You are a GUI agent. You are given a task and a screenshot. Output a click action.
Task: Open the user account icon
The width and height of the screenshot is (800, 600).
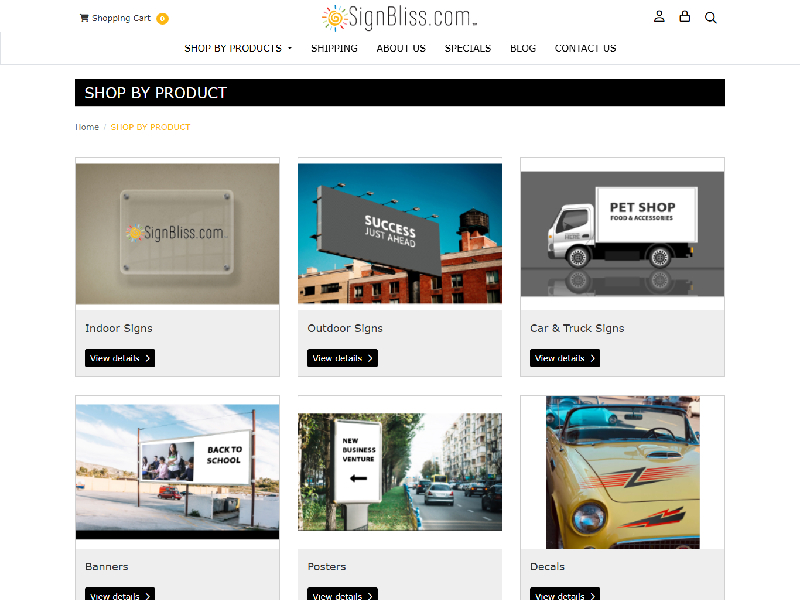click(x=659, y=17)
